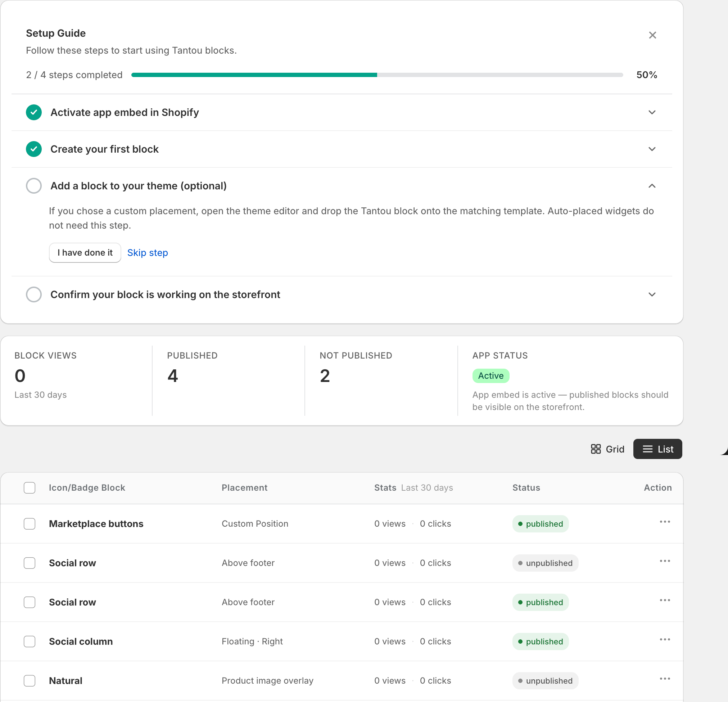Select the Social column row checkbox

[x=30, y=642]
